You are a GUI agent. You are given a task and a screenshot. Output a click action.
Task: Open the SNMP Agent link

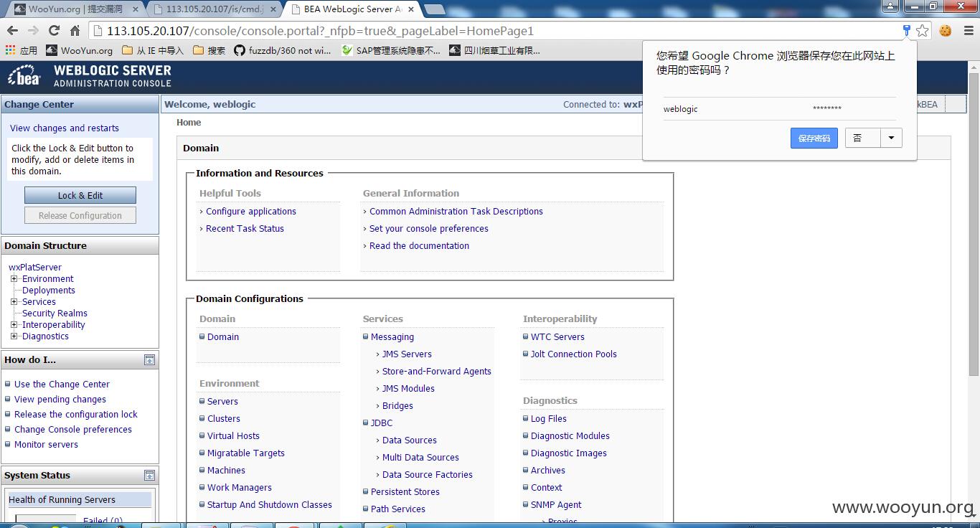tap(556, 505)
